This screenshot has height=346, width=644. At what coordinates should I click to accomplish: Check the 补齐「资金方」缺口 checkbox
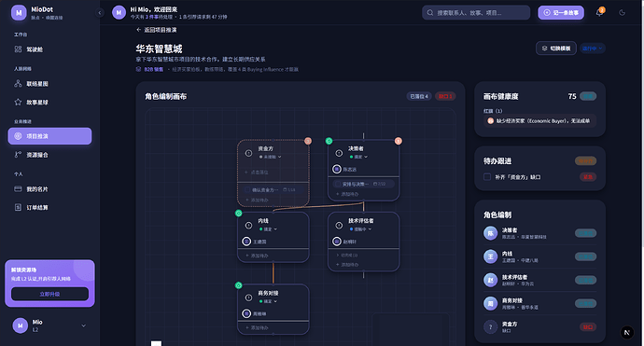(487, 177)
